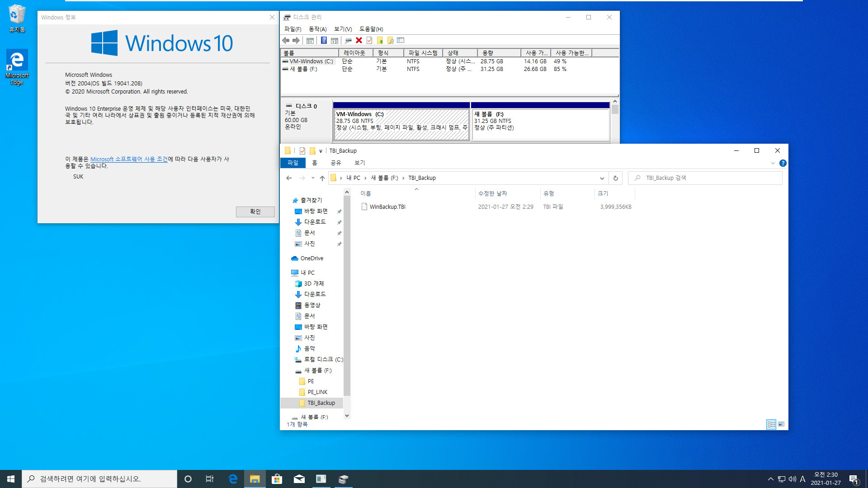Select the 새 볼륨 (F:) partition block in disk map

540,122
